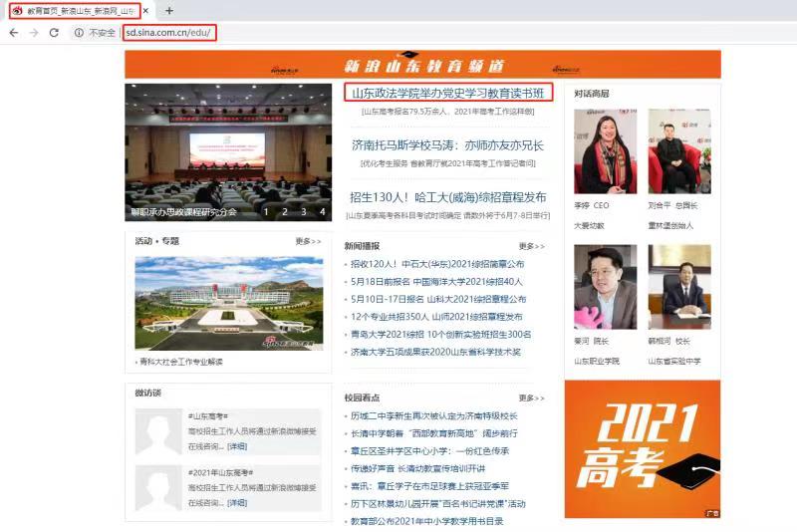Switch slideshow to slide 4
The width and height of the screenshot is (797, 532).
pyautogui.click(x=322, y=212)
